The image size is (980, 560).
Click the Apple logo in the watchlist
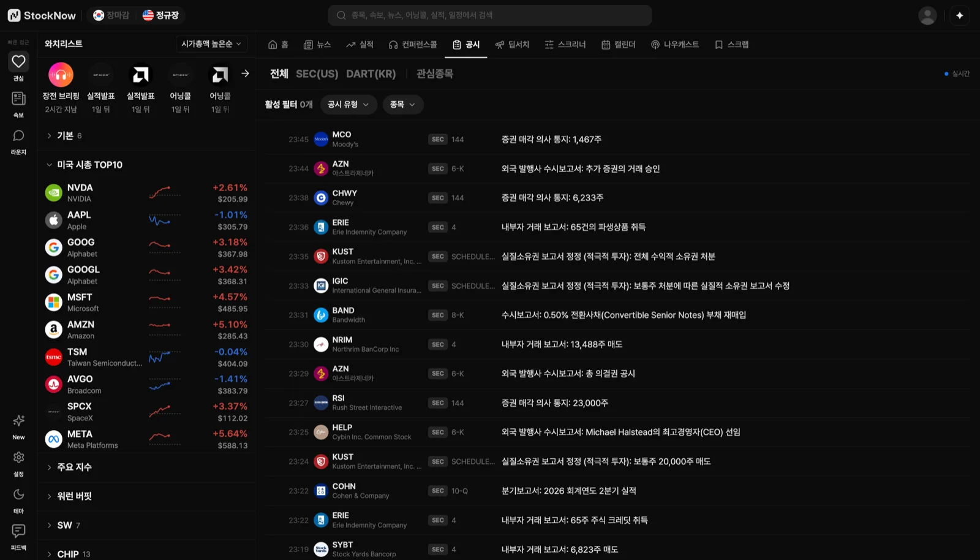pyautogui.click(x=54, y=220)
